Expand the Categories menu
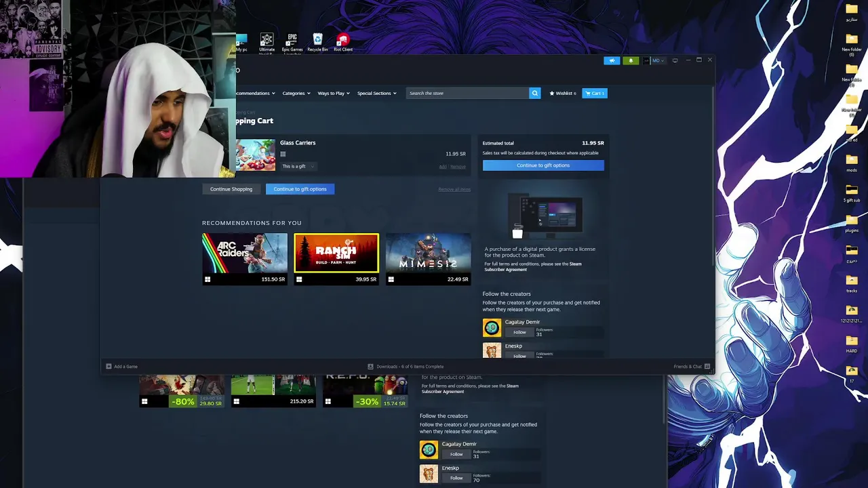868x488 pixels. (296, 93)
